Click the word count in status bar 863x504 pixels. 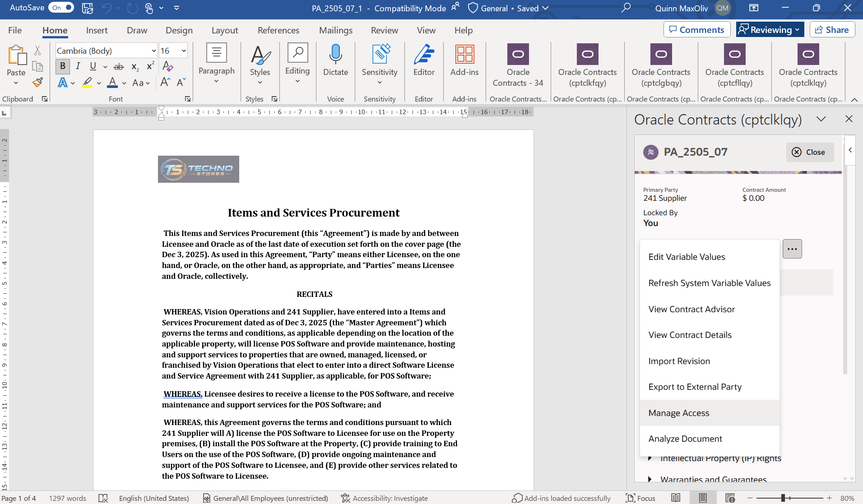67,498
